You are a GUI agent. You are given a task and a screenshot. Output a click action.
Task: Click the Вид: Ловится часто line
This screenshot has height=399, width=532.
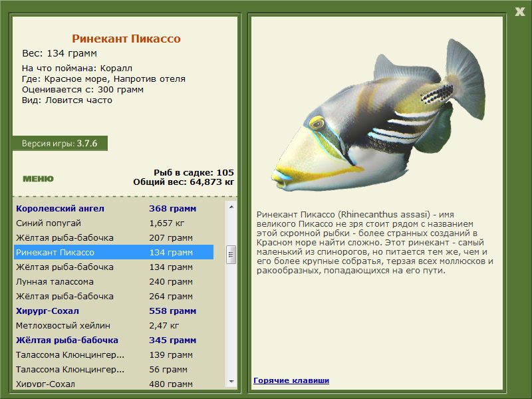pos(67,100)
